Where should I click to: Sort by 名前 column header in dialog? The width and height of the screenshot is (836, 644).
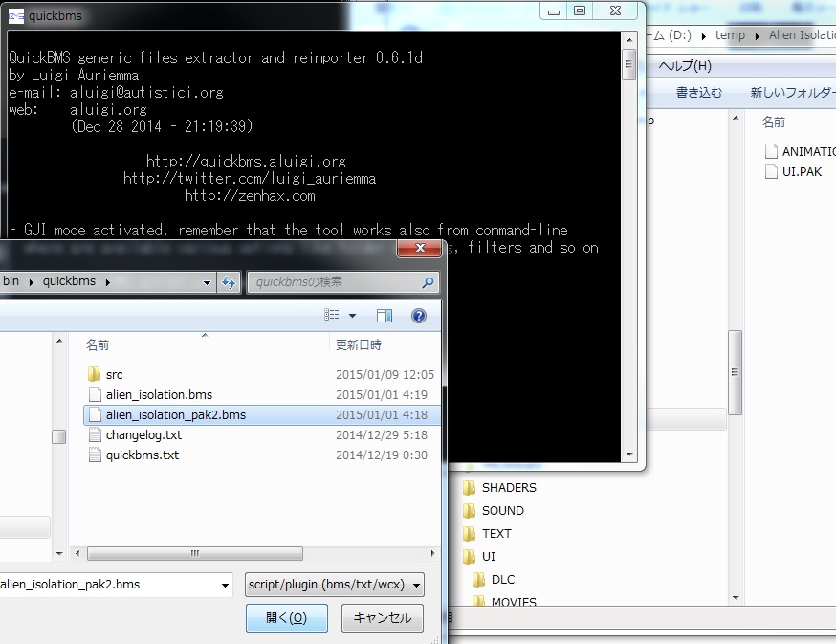click(98, 345)
